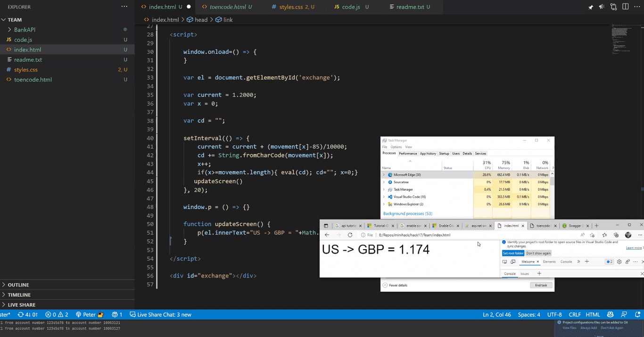644x337 pixels.
Task: Open errors and warnings status indicator
Action: click(57, 315)
